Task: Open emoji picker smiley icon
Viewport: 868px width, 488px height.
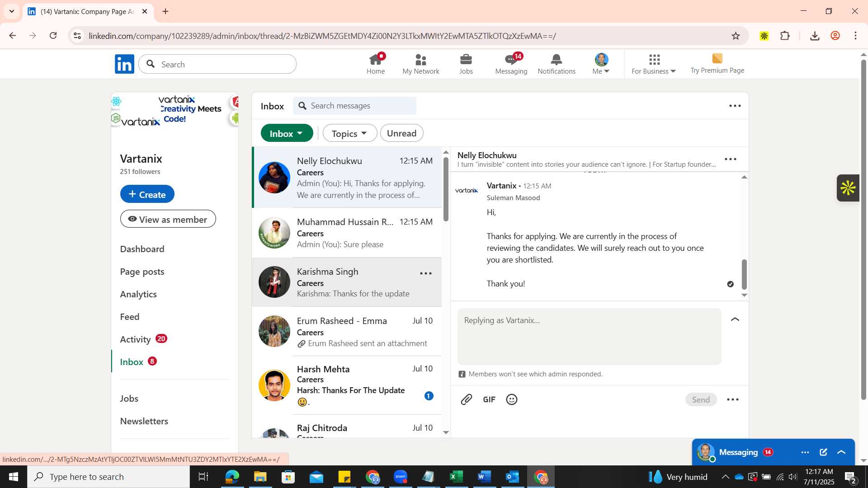Action: tap(512, 399)
